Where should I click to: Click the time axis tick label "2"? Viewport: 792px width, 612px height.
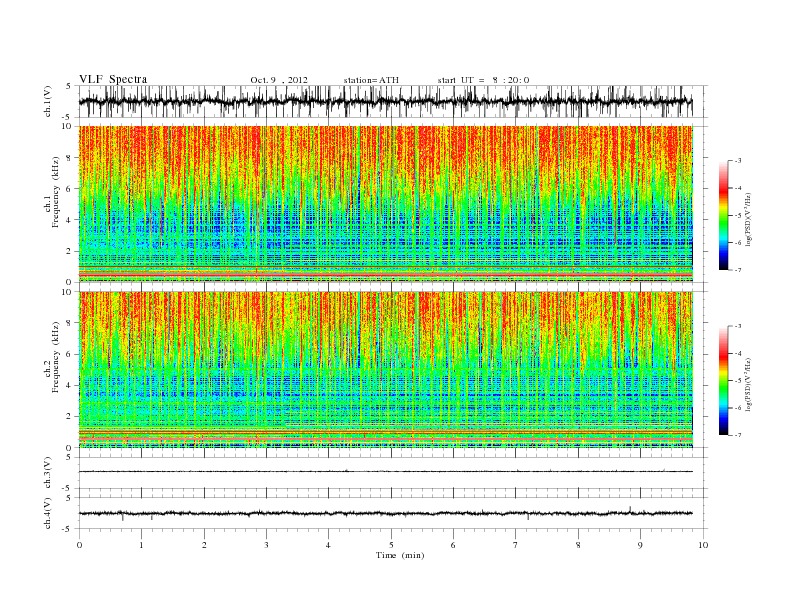204,545
